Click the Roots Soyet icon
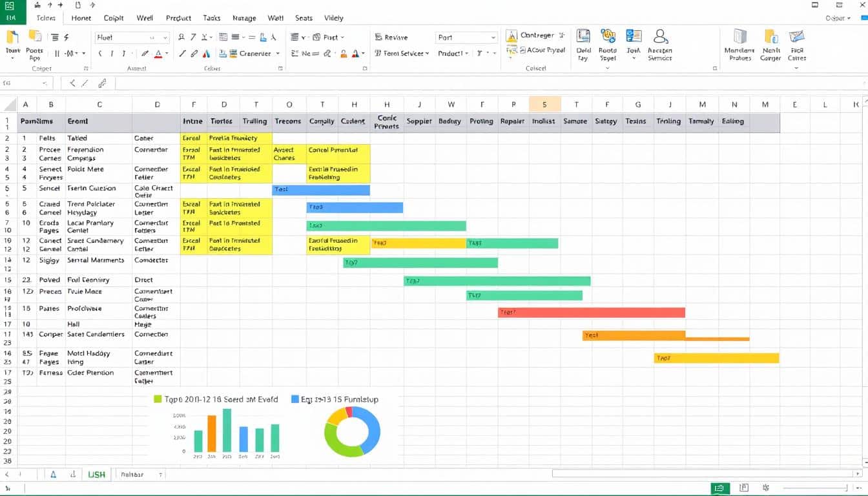This screenshot has height=496, width=868. tap(608, 37)
